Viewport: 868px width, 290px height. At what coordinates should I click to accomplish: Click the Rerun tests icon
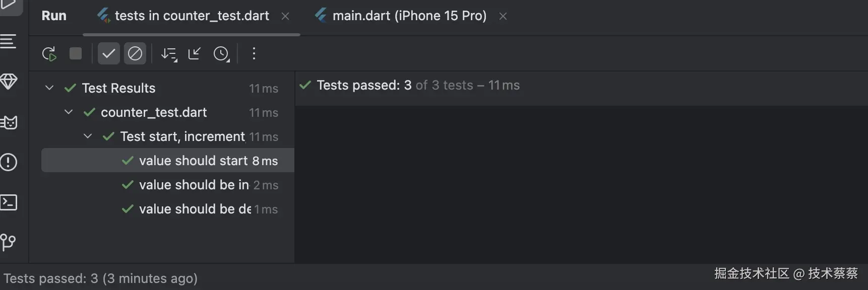click(x=49, y=54)
